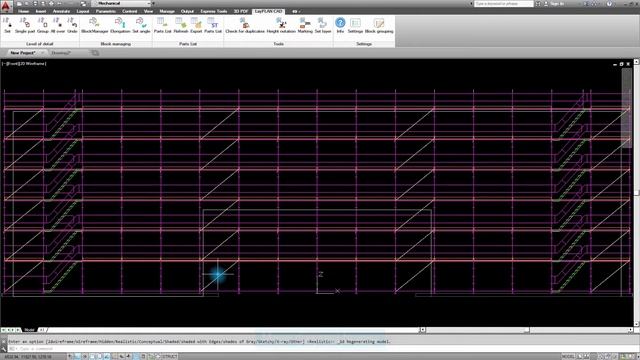Click the horizontal scrollbar left arrow
The width and height of the screenshot is (640, 360).
(x=423, y=330)
